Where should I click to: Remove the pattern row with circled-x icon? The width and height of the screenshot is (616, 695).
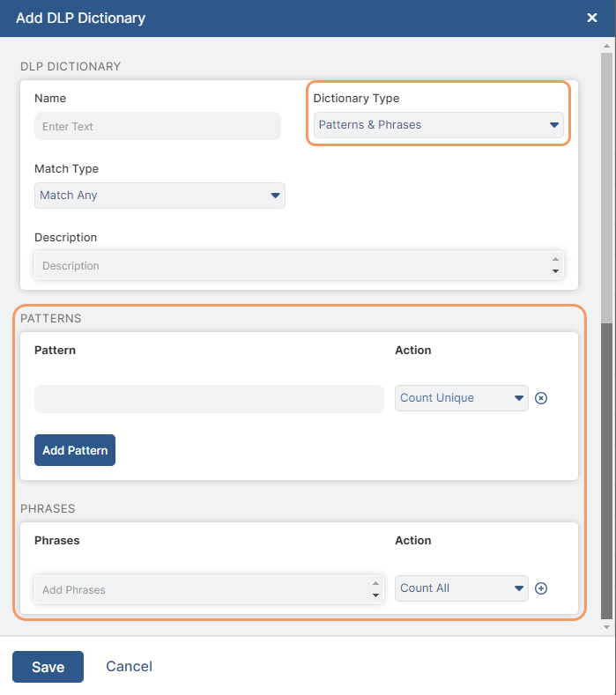point(540,398)
